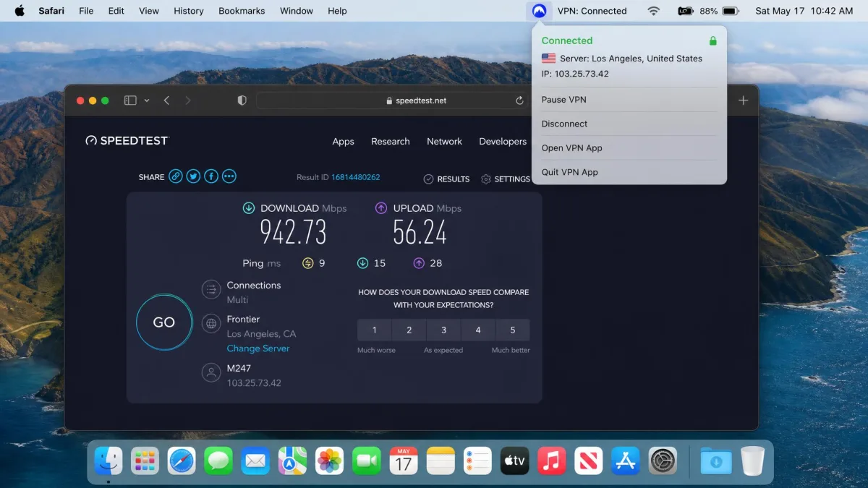The image size is (868, 488).
Task: Open the Apple menu
Action: coord(20,11)
